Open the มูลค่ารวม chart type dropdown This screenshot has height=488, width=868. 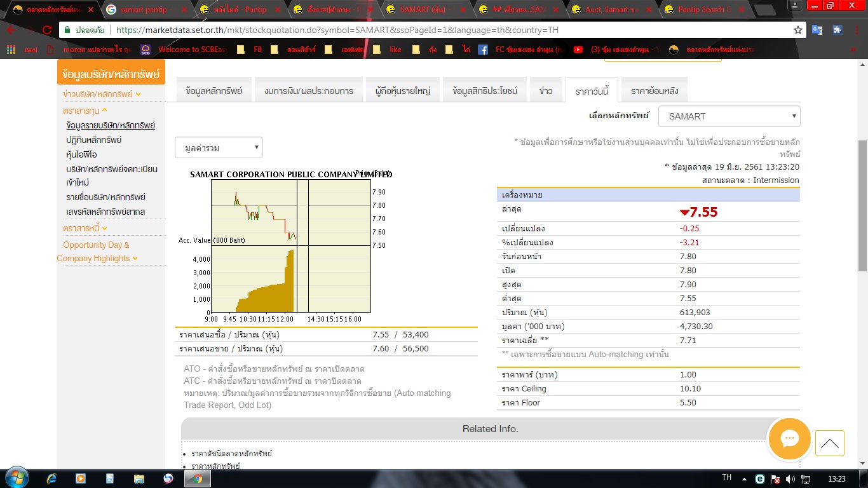pos(219,147)
